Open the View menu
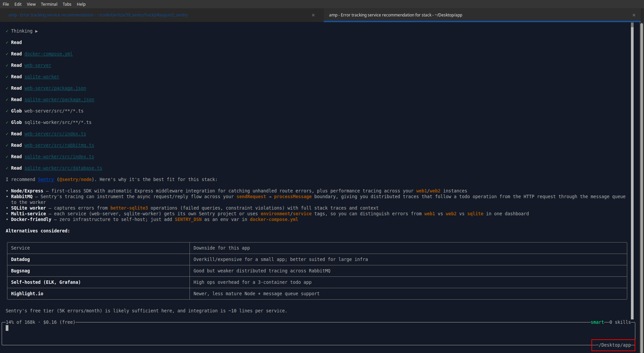644x353 pixels. pos(31,4)
